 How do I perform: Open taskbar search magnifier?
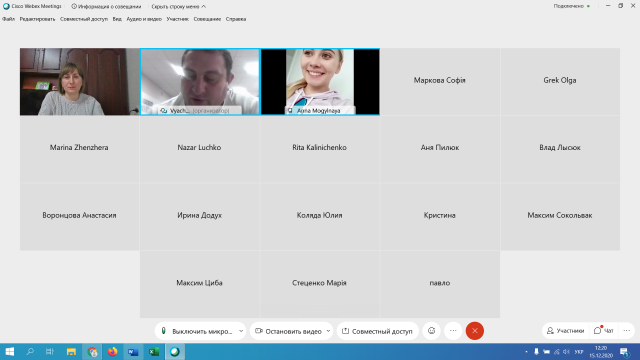[30, 351]
